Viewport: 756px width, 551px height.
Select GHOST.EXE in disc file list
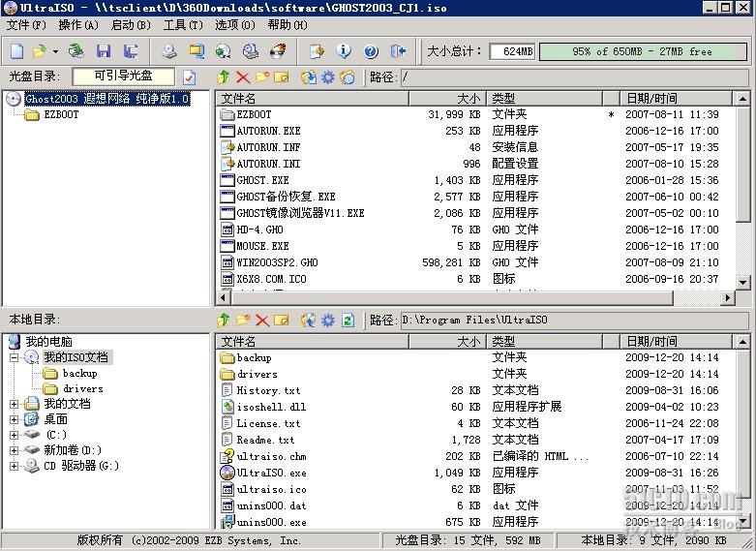[x=262, y=180]
